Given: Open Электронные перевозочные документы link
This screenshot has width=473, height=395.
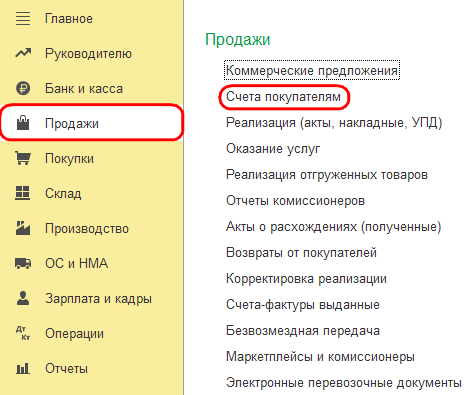Looking at the screenshot, I should 344,383.
